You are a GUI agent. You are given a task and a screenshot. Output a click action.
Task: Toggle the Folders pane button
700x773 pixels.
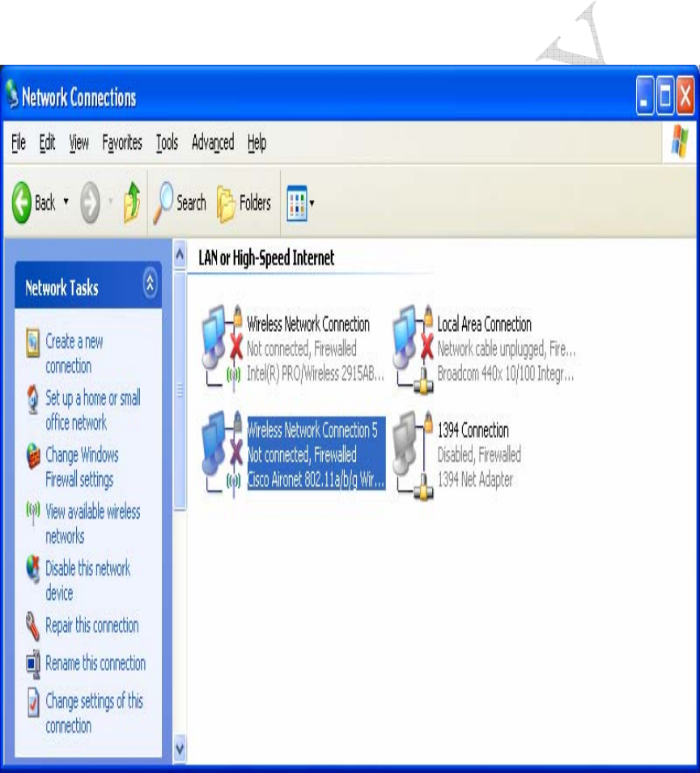tap(244, 203)
